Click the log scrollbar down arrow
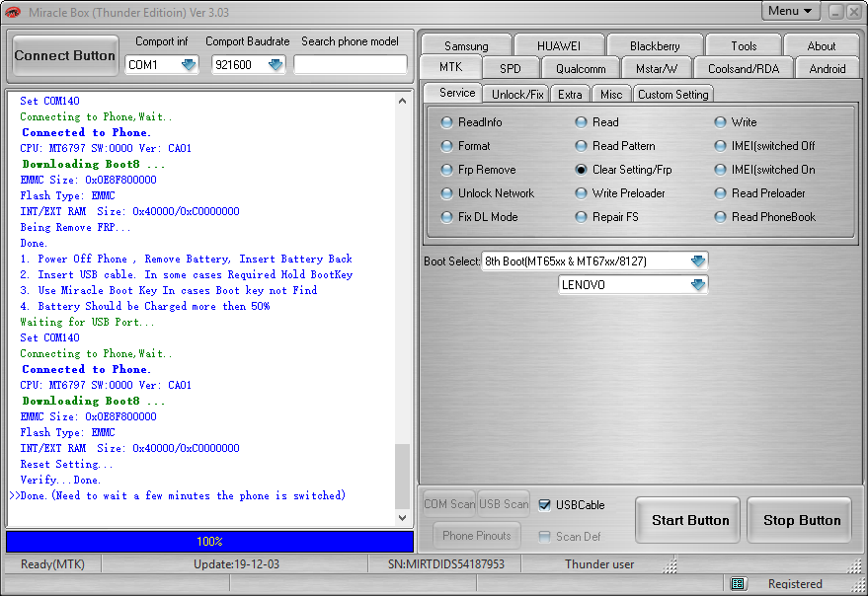This screenshot has height=596, width=868. [403, 518]
